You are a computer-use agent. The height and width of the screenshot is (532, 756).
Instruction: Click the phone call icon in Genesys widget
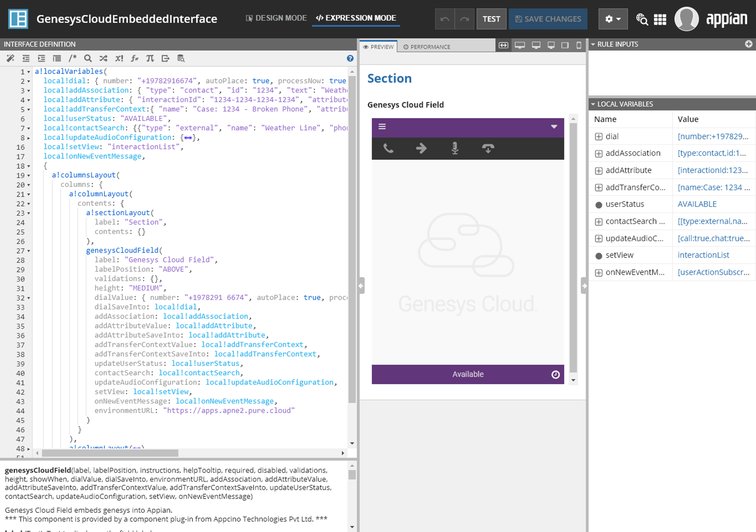[x=389, y=148]
